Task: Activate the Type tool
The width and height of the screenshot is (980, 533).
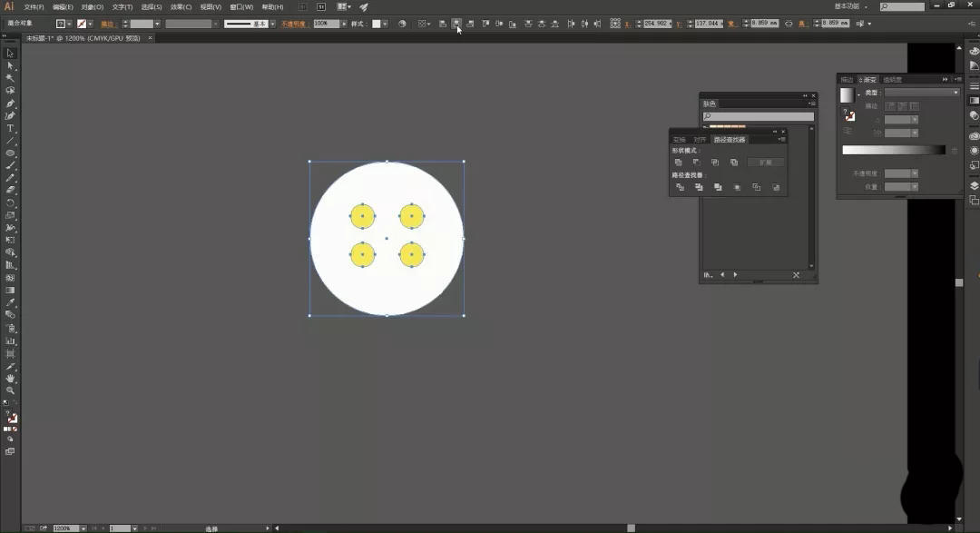Action: click(x=10, y=128)
